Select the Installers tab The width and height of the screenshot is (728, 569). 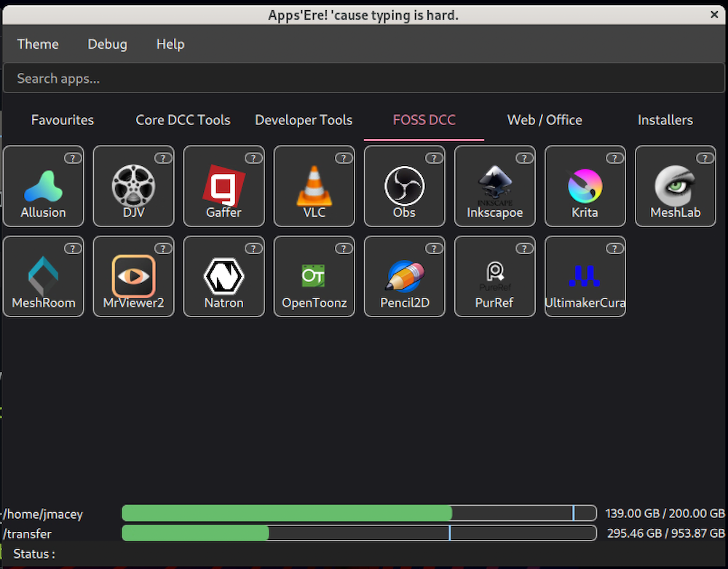(665, 120)
